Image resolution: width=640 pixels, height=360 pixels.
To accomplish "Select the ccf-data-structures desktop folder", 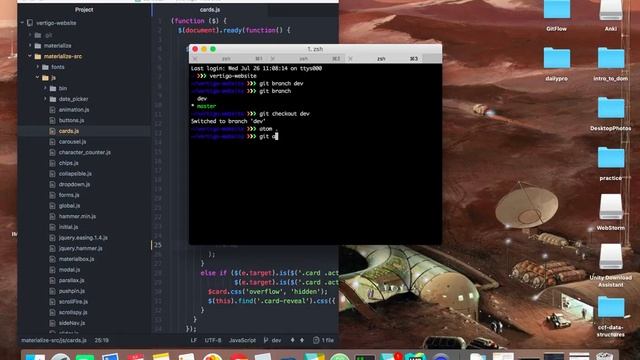I will [x=611, y=307].
